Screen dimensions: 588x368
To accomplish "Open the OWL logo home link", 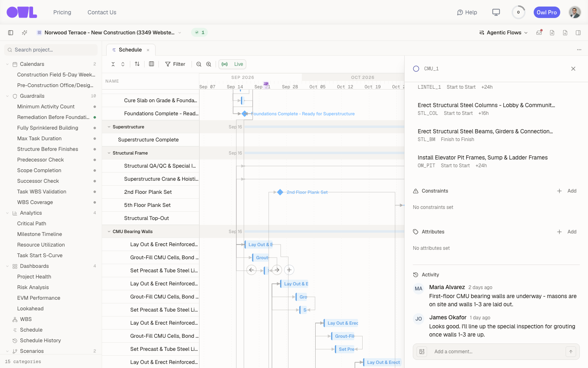I will tap(22, 12).
